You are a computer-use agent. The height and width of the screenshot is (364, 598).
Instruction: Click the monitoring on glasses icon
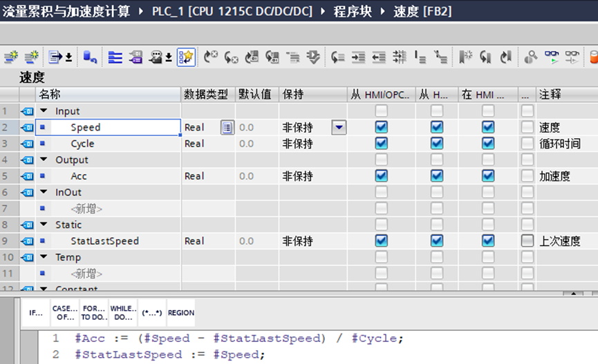click(552, 57)
